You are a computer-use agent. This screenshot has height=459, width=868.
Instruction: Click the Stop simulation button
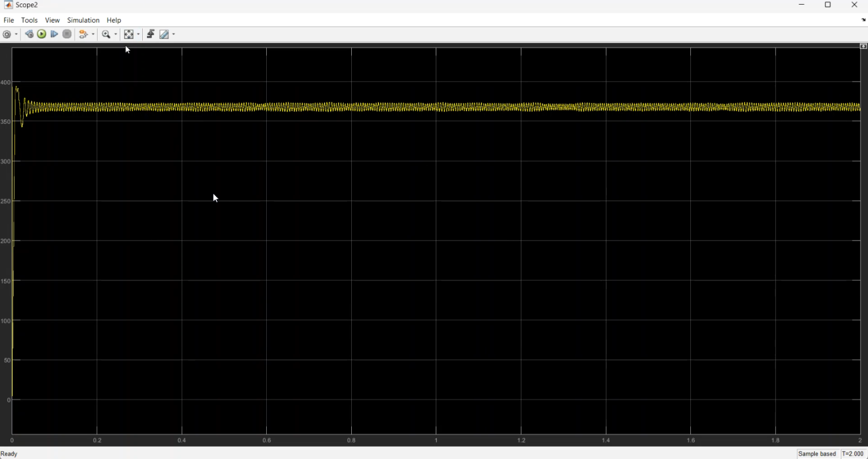click(67, 35)
